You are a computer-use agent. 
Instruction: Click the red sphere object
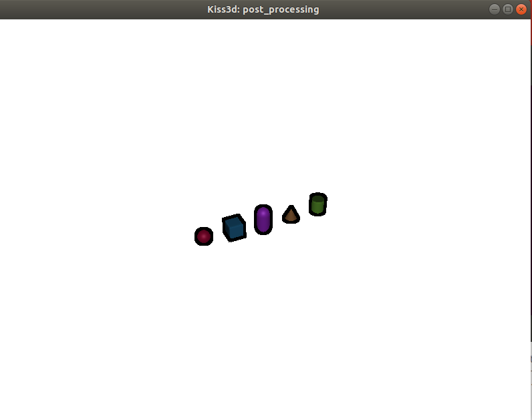pyautogui.click(x=204, y=236)
